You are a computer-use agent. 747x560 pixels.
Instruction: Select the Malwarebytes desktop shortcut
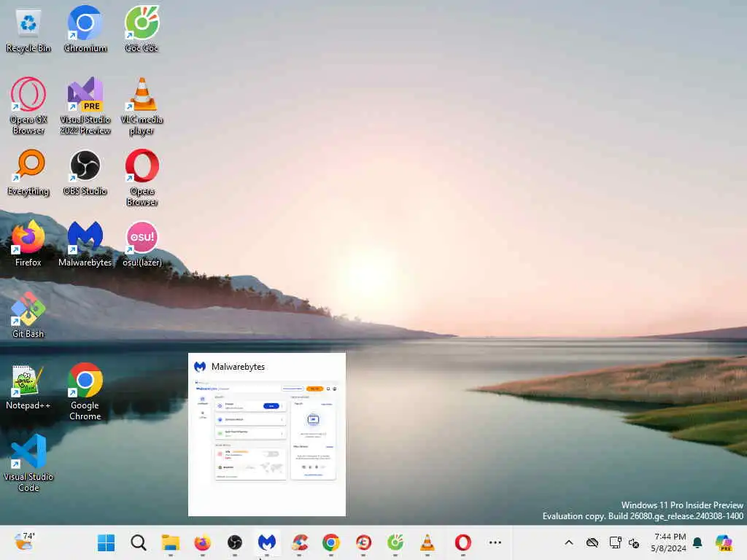85,244
